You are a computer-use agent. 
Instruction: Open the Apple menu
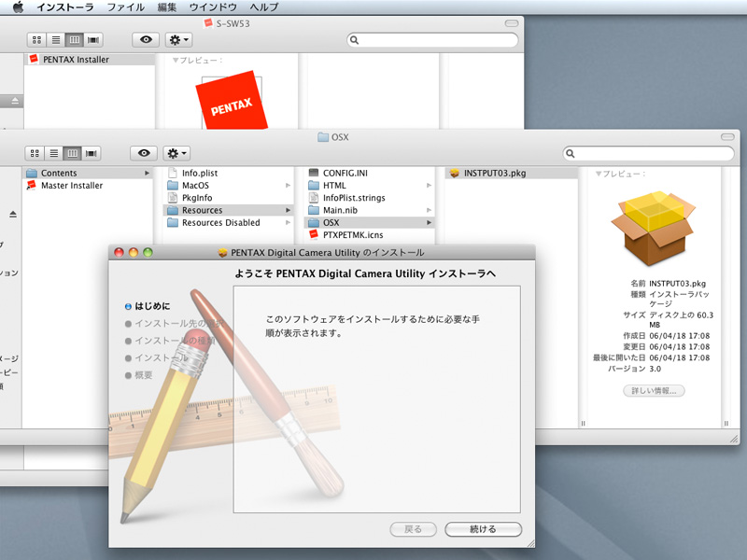pyautogui.click(x=18, y=7)
